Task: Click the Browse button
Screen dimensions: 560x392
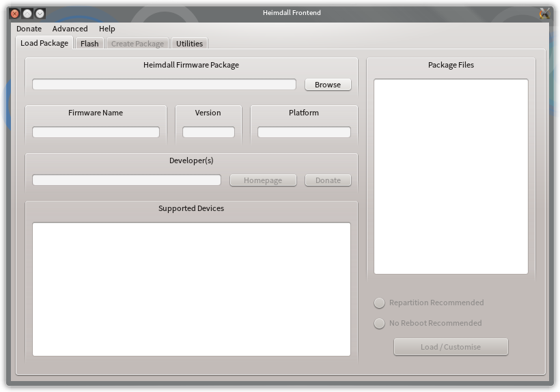Action: point(328,85)
